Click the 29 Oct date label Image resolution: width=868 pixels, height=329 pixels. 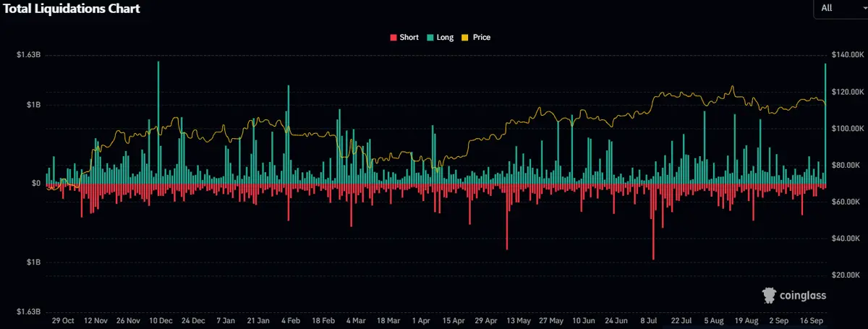(x=63, y=320)
